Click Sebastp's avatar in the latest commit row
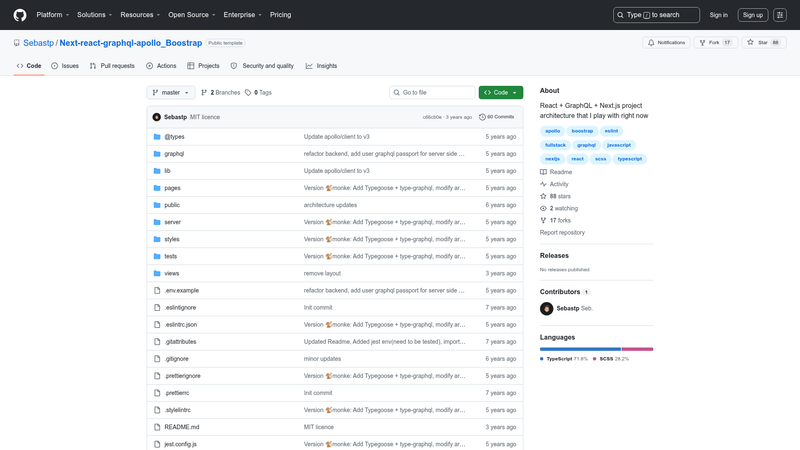 click(x=157, y=117)
